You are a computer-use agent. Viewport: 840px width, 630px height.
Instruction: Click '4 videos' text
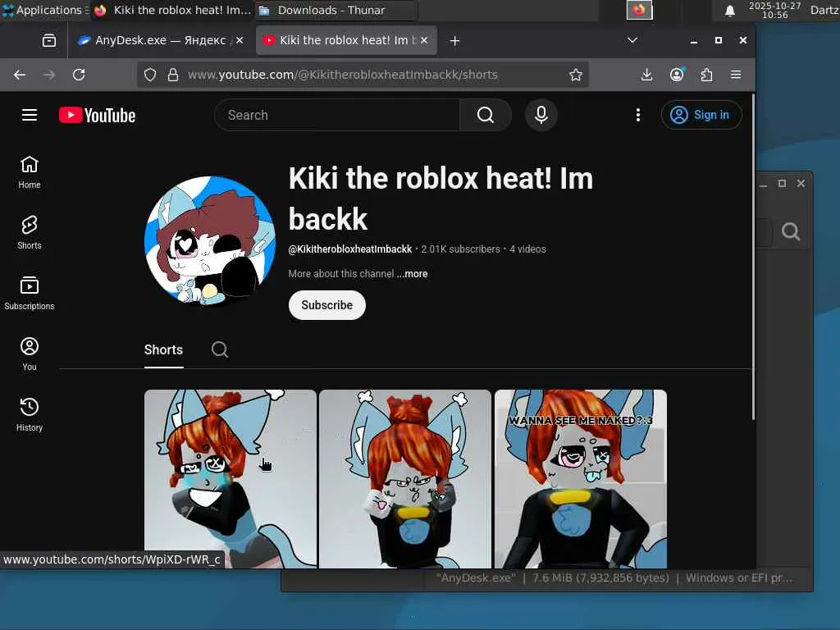point(527,249)
